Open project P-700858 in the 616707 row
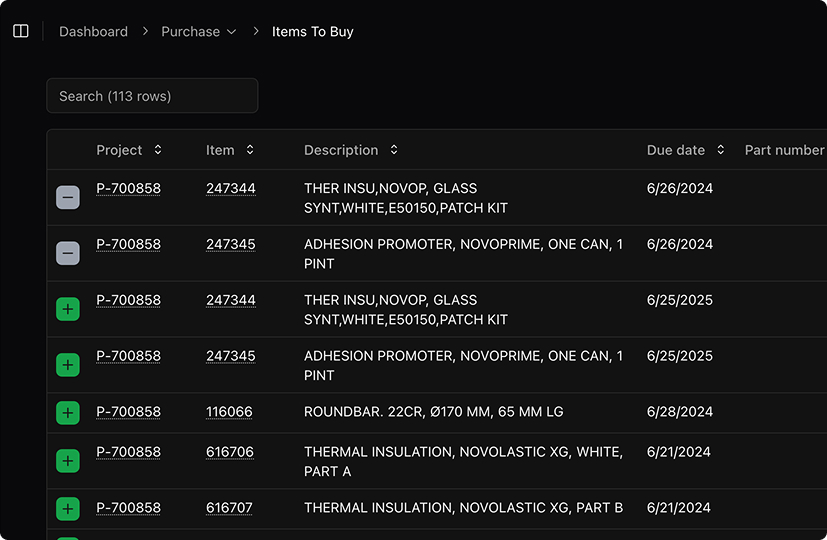The image size is (827, 540). 128,508
